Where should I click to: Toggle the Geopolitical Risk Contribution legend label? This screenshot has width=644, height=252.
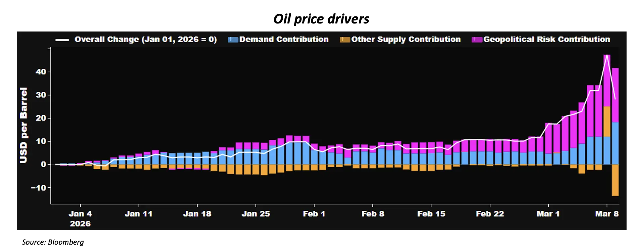pos(546,40)
